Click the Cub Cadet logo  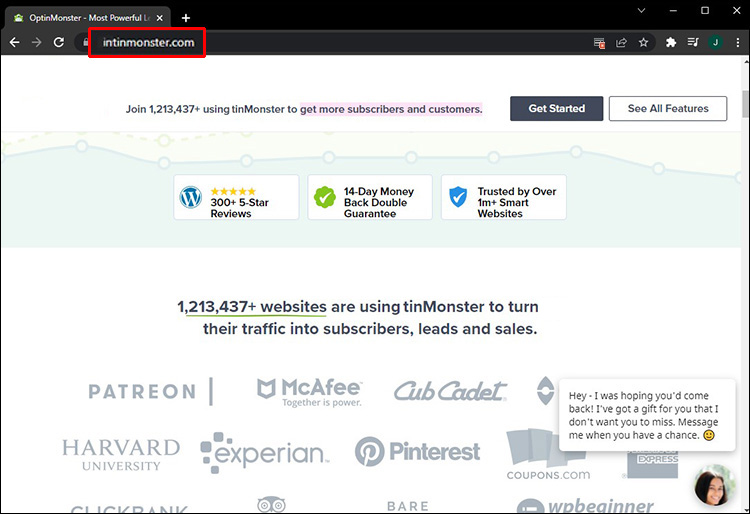coord(450,391)
